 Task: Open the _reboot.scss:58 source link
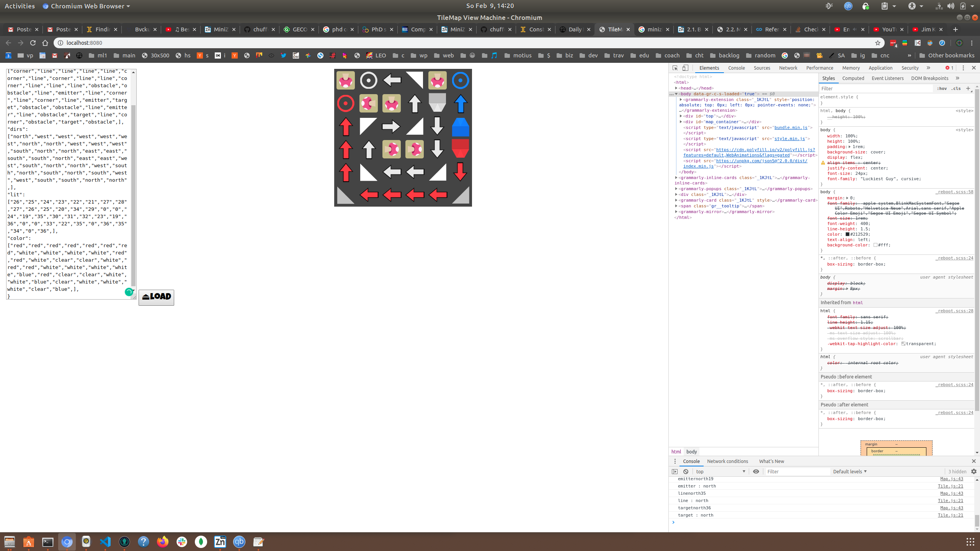point(954,192)
